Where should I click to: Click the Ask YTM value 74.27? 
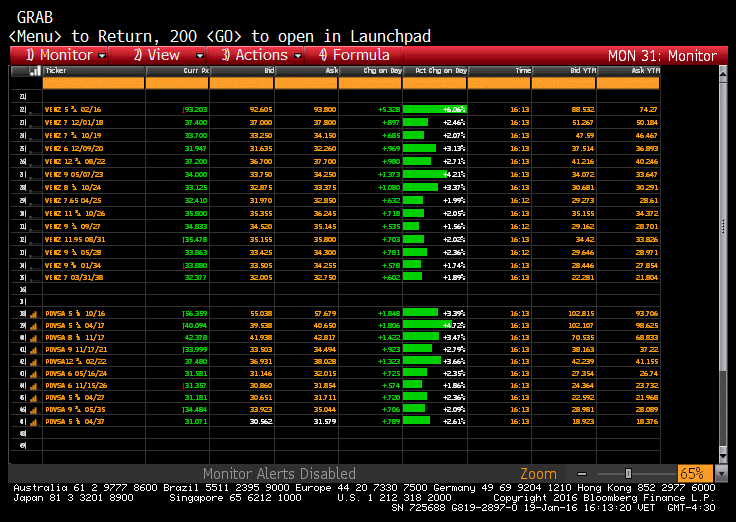[648, 109]
